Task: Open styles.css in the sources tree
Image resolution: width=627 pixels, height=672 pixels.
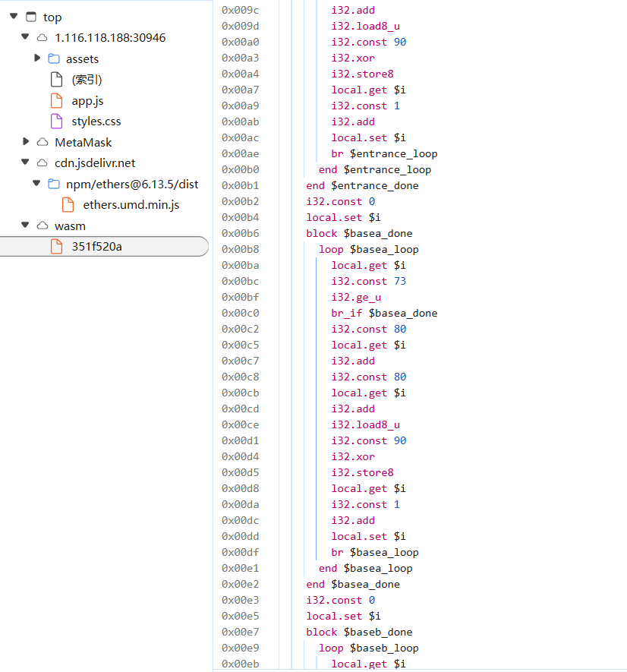Action: tap(96, 121)
